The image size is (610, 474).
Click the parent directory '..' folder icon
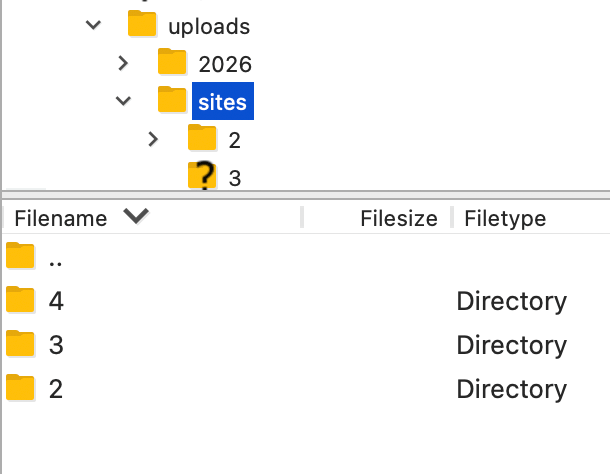[x=20, y=257]
